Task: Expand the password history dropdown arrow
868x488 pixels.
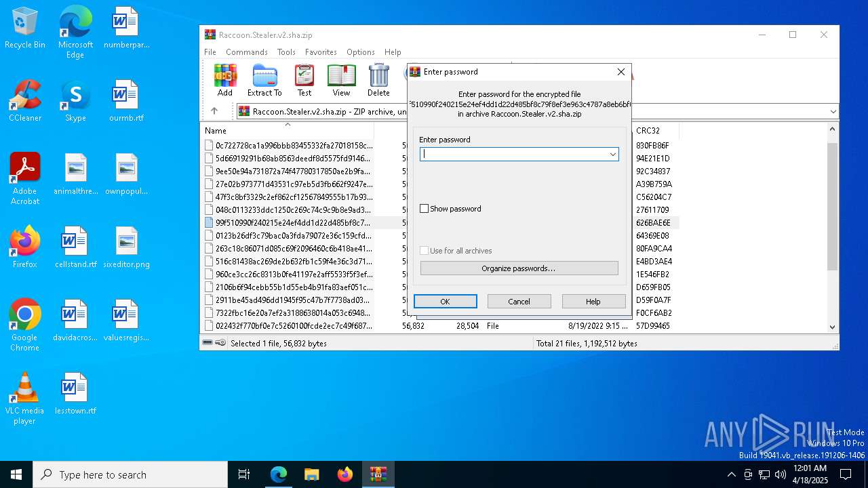Action: tap(612, 155)
